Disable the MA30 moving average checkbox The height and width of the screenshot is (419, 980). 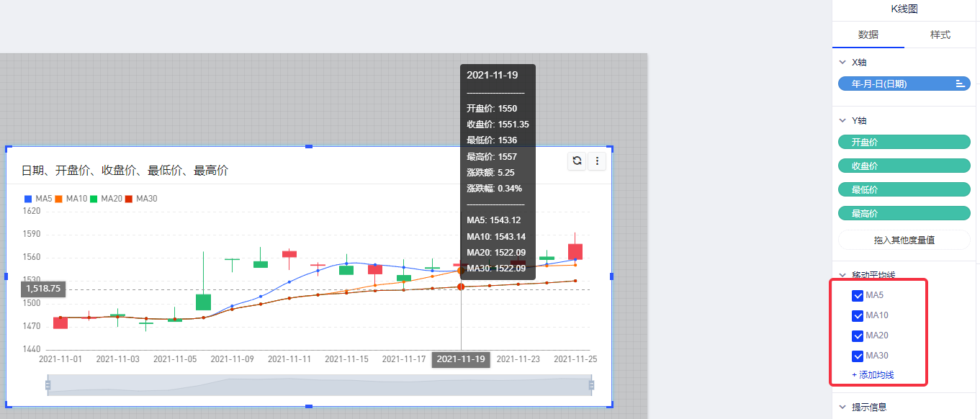click(x=858, y=356)
